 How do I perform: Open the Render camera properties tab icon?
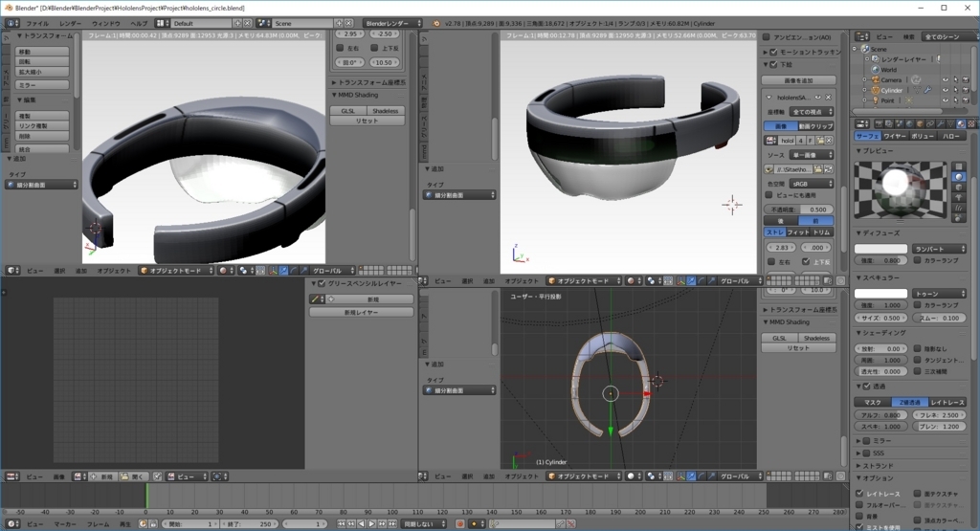click(x=879, y=123)
